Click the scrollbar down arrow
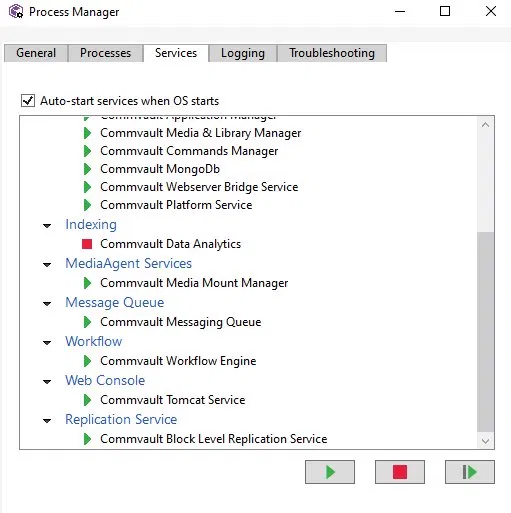 pos(485,441)
